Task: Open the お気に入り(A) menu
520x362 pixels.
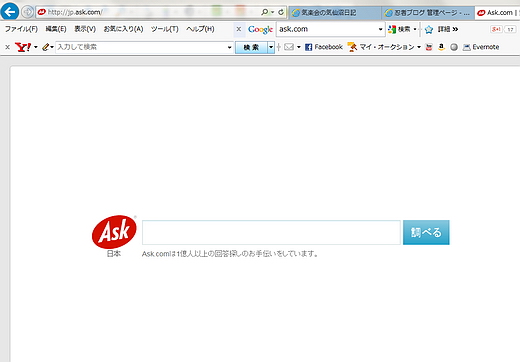Action: click(123, 29)
